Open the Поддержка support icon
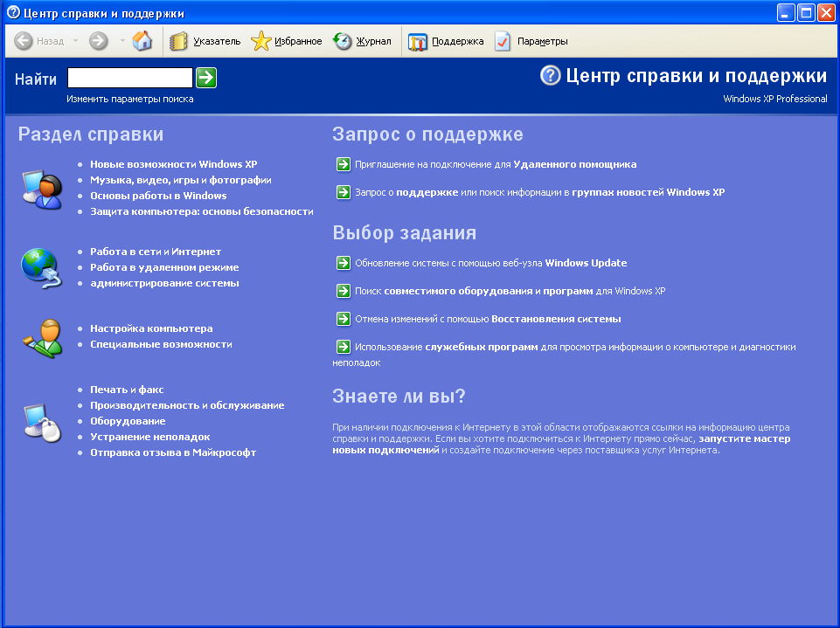The width and height of the screenshot is (840, 628). click(417, 41)
